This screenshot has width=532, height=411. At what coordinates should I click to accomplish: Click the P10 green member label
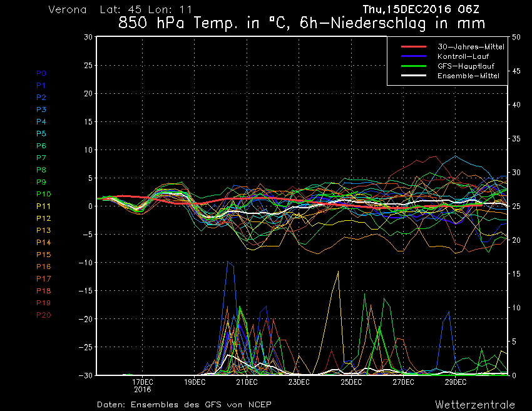[x=43, y=194]
